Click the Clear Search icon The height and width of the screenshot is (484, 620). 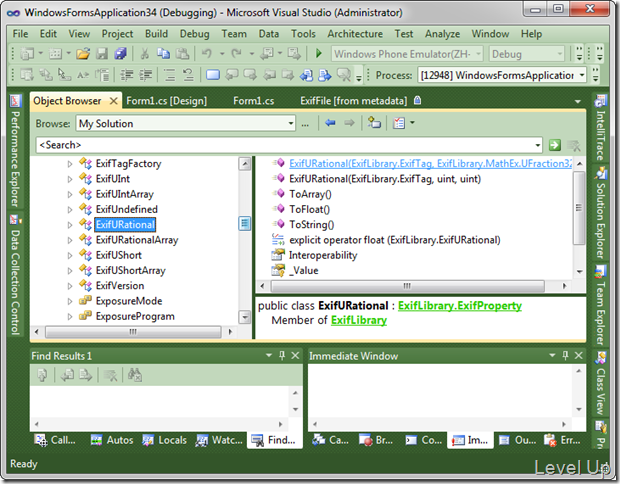click(x=574, y=145)
